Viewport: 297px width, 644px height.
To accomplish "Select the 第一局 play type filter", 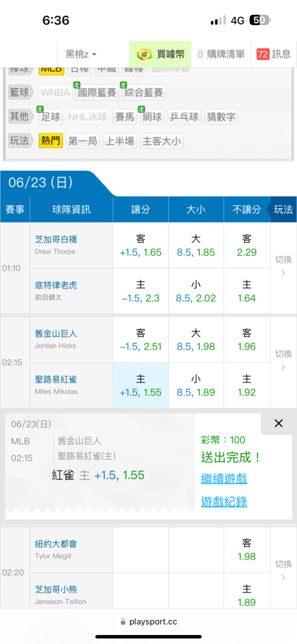I will (x=82, y=141).
